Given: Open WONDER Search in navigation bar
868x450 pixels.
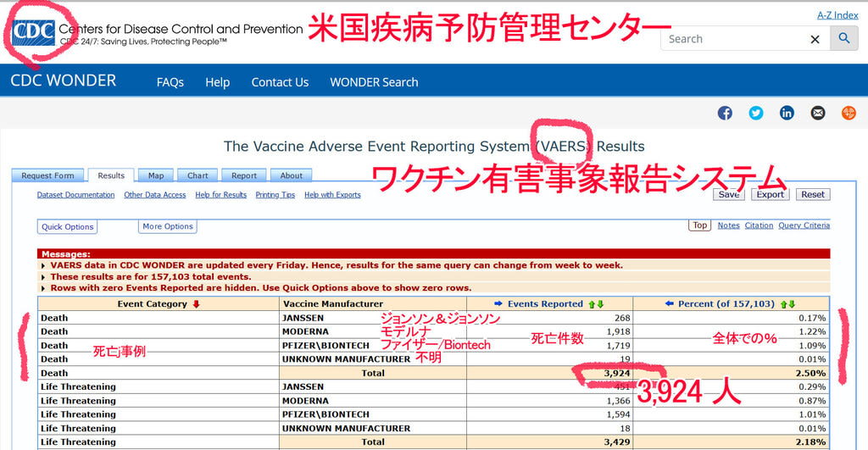Looking at the screenshot, I should click(374, 82).
